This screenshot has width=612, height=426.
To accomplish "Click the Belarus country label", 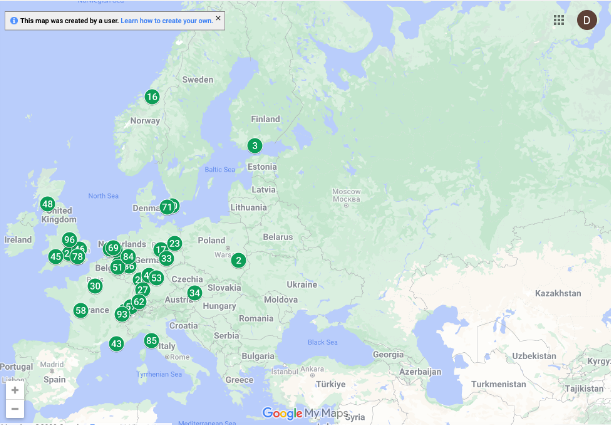I will click(278, 237).
